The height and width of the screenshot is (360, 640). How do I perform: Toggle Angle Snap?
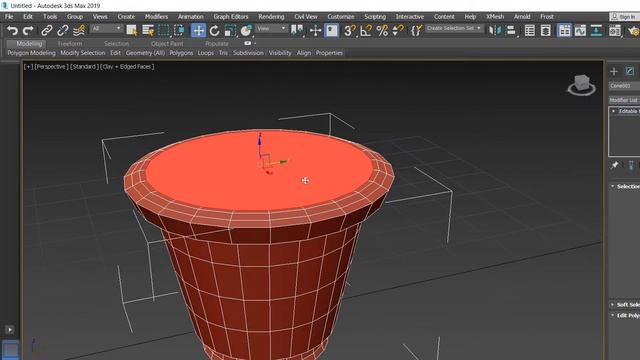tap(366, 31)
